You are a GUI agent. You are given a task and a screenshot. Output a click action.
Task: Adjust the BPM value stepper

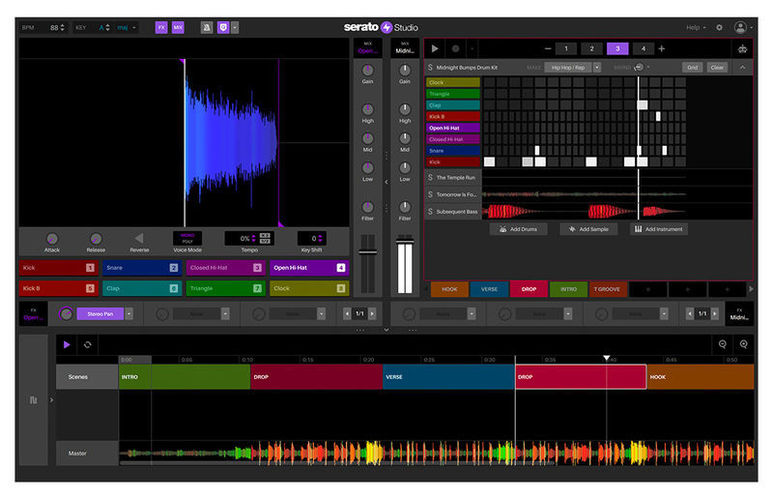coord(62,28)
